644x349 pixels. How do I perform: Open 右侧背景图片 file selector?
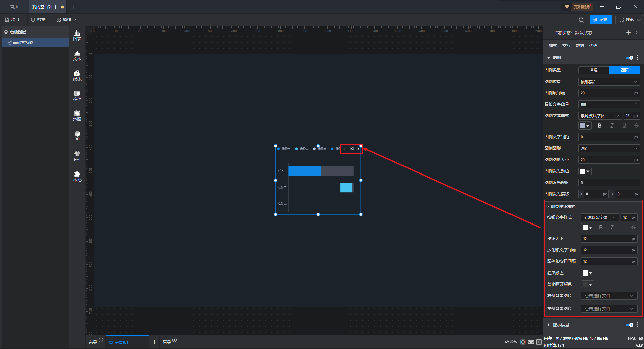point(609,296)
